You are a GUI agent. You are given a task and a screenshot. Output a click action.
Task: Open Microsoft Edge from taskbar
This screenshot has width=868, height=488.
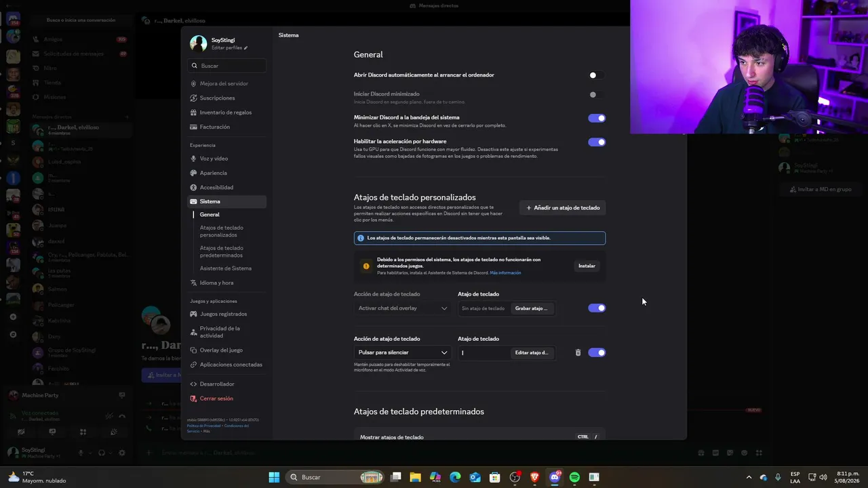point(455,477)
